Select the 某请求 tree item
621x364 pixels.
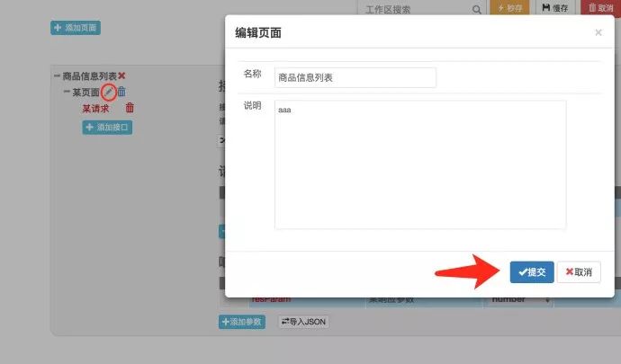point(95,109)
